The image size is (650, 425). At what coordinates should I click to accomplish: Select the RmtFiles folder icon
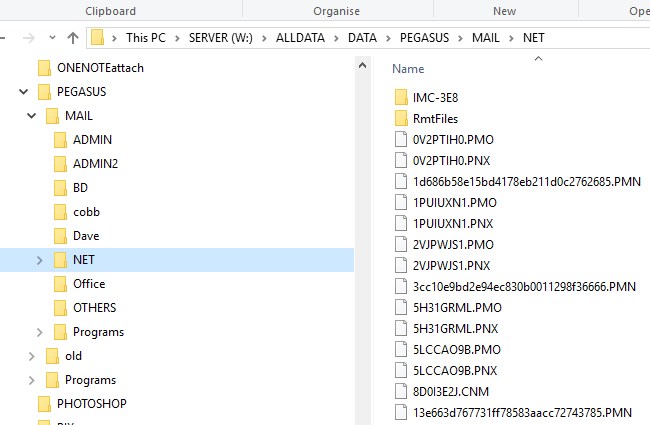click(x=400, y=119)
